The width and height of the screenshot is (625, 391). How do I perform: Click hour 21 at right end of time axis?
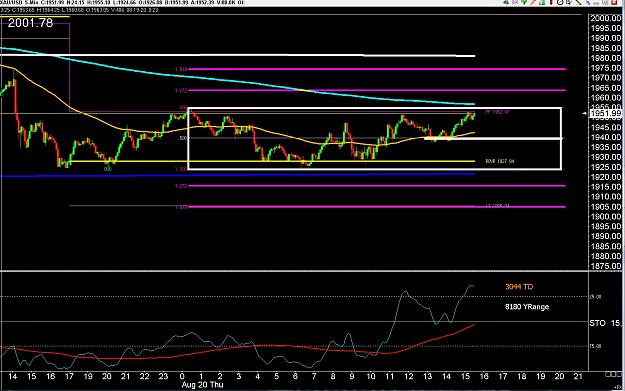(x=578, y=376)
